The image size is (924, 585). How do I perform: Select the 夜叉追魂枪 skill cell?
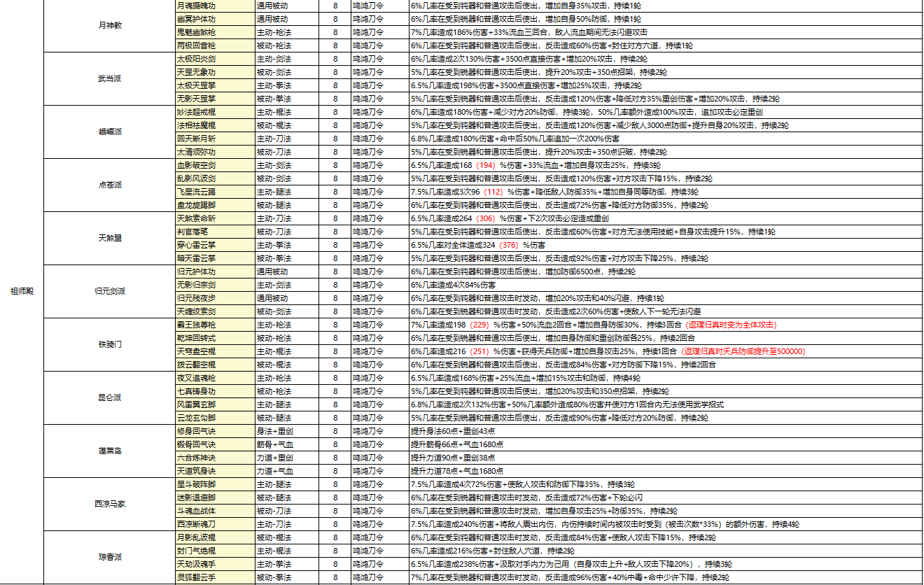(215, 379)
